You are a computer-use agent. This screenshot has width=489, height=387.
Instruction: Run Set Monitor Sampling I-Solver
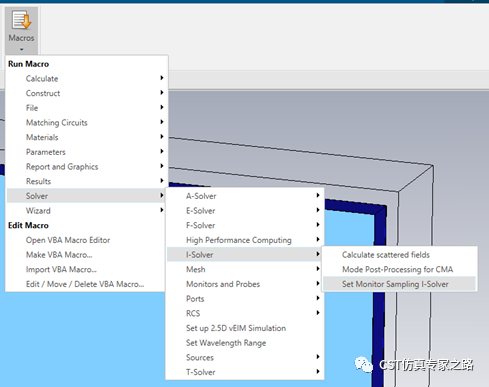(399, 284)
